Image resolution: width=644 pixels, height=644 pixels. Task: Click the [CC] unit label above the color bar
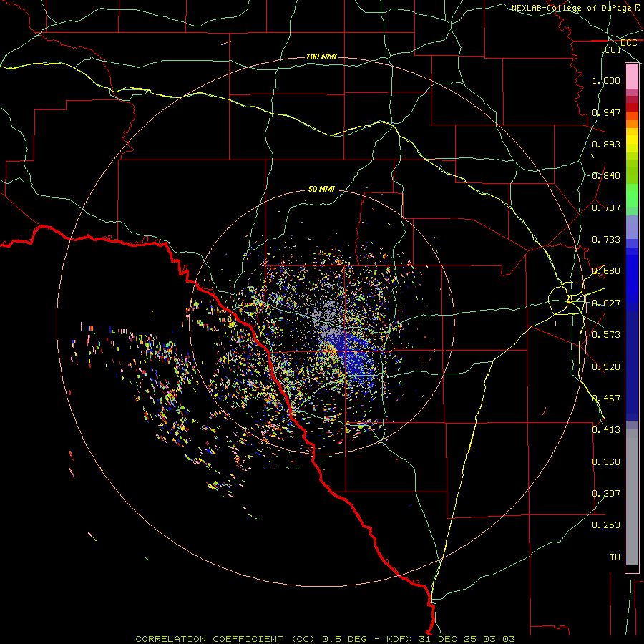point(611,49)
